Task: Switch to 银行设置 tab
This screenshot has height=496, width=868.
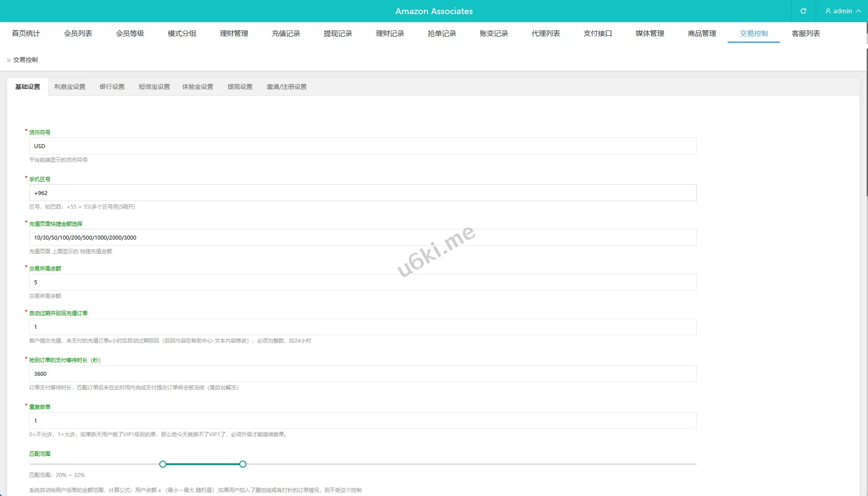Action: (x=112, y=87)
